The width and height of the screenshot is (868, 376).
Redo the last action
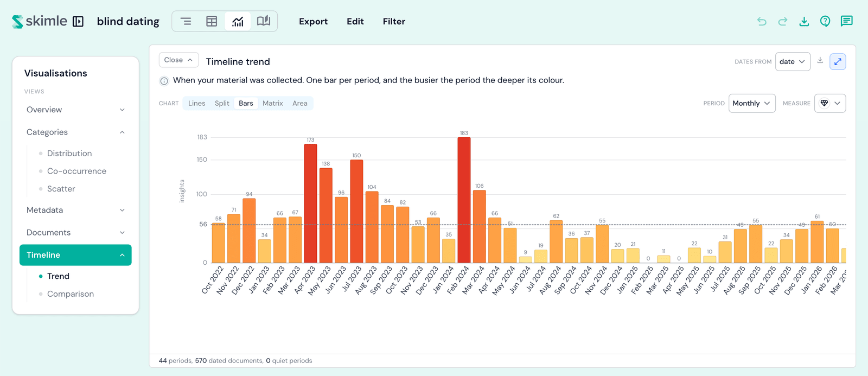[x=783, y=21]
